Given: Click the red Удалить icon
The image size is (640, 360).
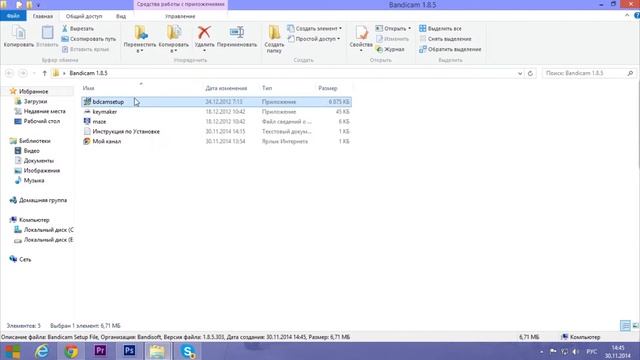Looking at the screenshot, I should (204, 32).
